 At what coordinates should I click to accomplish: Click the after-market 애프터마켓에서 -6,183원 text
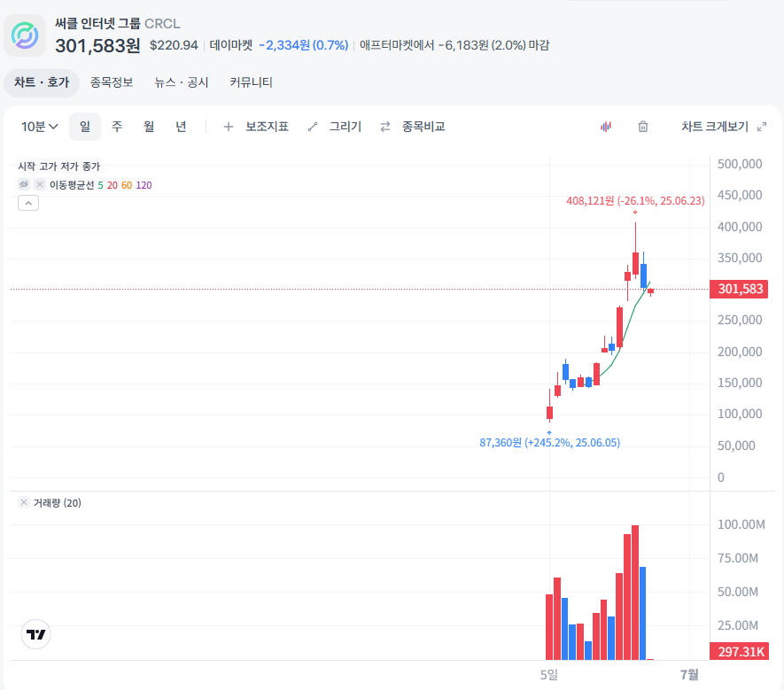454,45
